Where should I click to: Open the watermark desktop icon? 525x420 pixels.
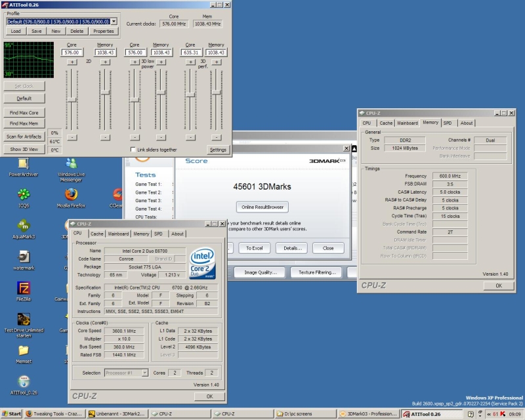[24, 260]
